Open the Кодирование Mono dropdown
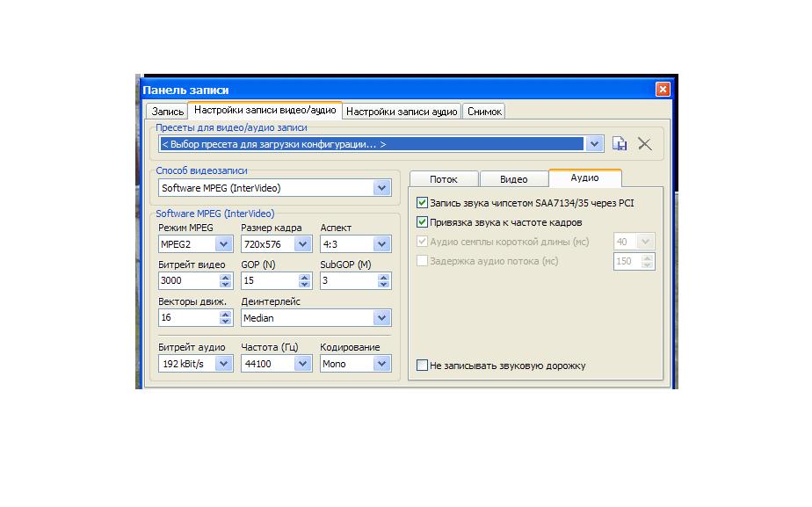The height and width of the screenshot is (507, 812). click(381, 364)
